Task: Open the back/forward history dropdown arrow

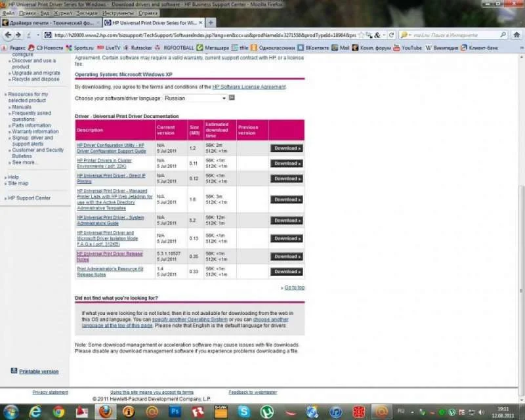Action: pos(38,35)
